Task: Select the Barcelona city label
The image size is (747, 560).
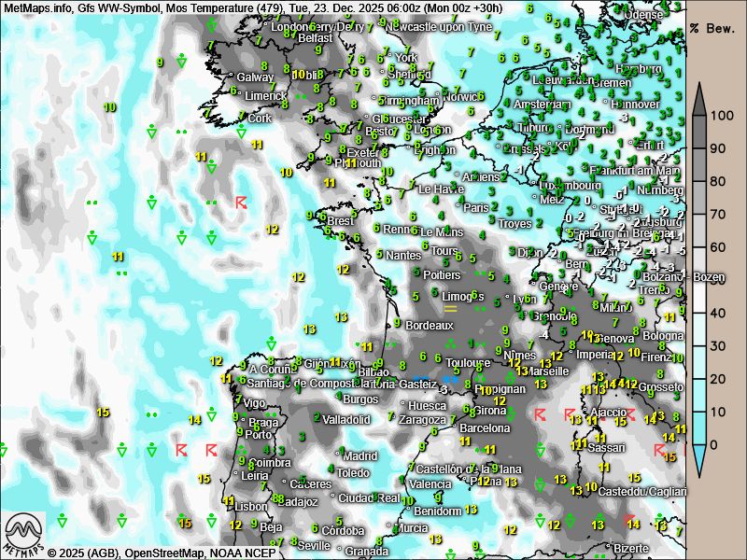Action: 486,428
